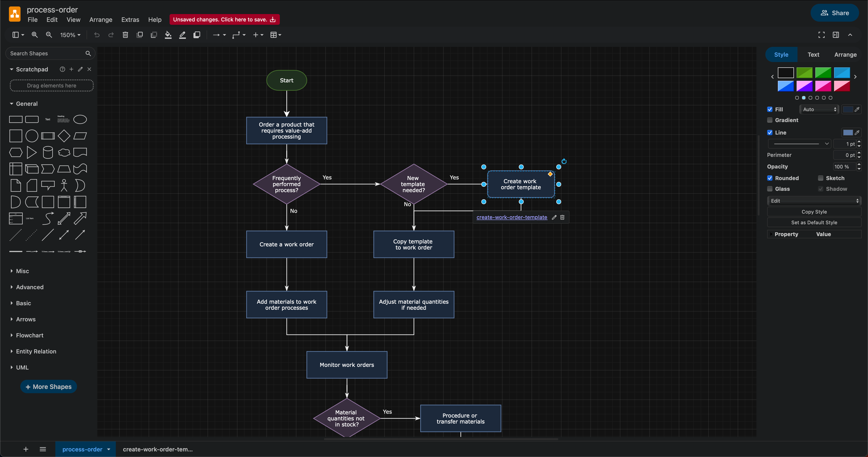Viewport: 868px width, 457px height.
Task: Select the green color swatch in Style panel
Action: coord(805,73)
